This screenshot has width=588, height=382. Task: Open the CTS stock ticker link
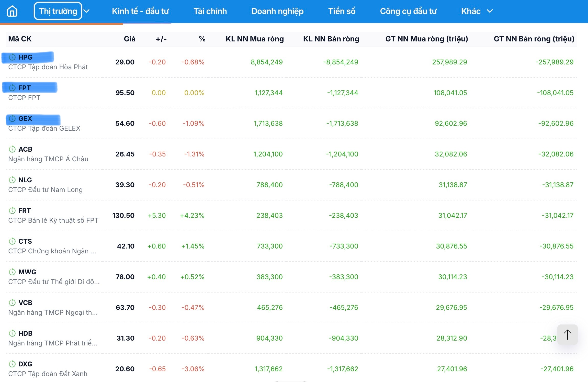pyautogui.click(x=25, y=241)
